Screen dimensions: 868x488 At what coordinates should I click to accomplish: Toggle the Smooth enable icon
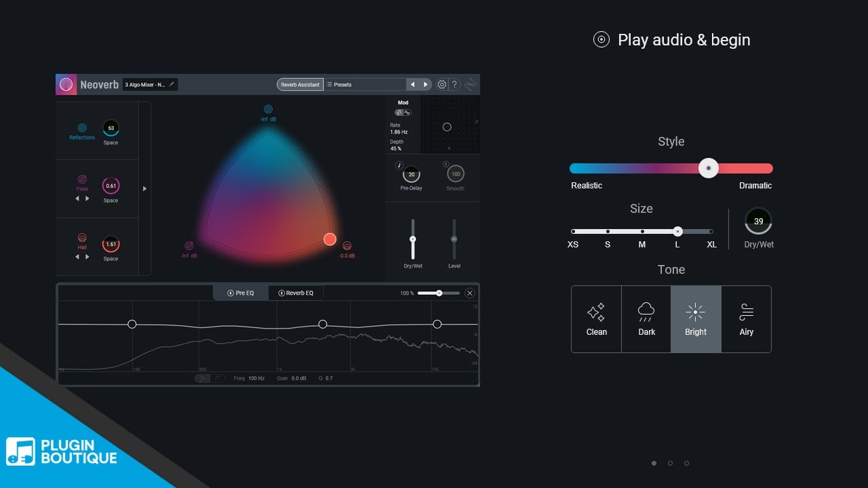point(446,165)
